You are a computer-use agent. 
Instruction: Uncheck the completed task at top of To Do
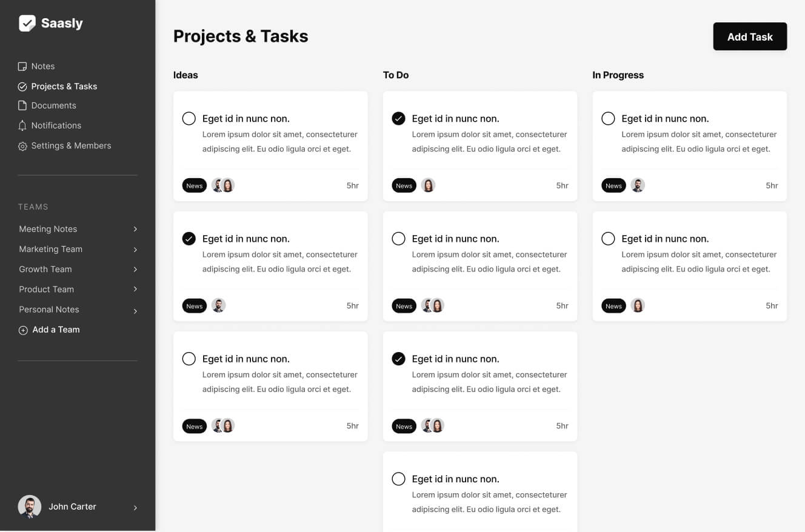pyautogui.click(x=398, y=118)
